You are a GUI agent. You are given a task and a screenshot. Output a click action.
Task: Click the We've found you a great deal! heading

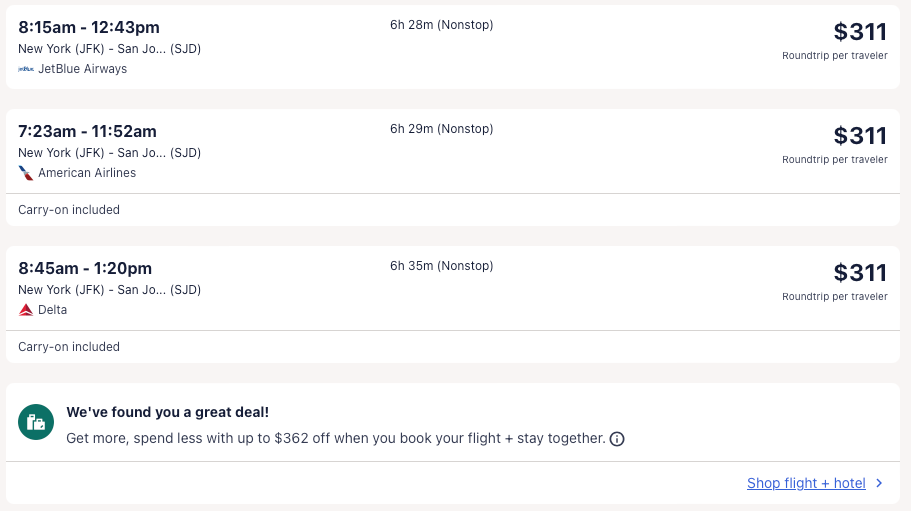coord(167,412)
